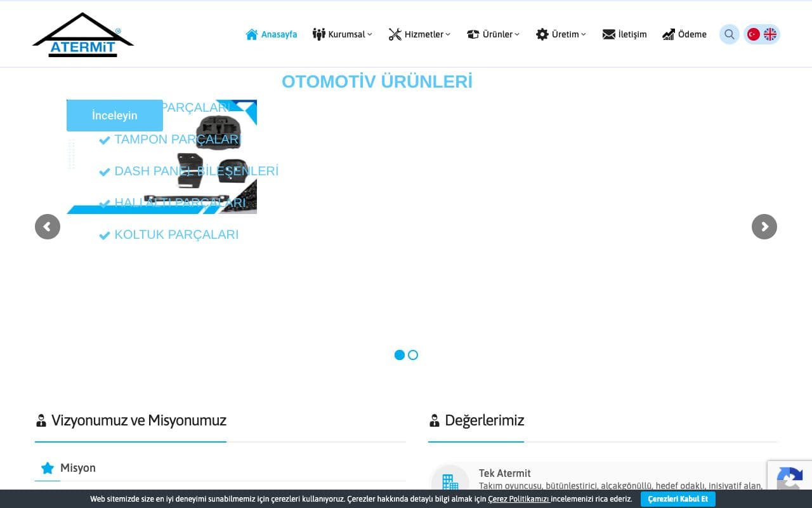This screenshot has height=508, width=812.
Task: Click the Anasayfa house icon
Action: point(252,34)
